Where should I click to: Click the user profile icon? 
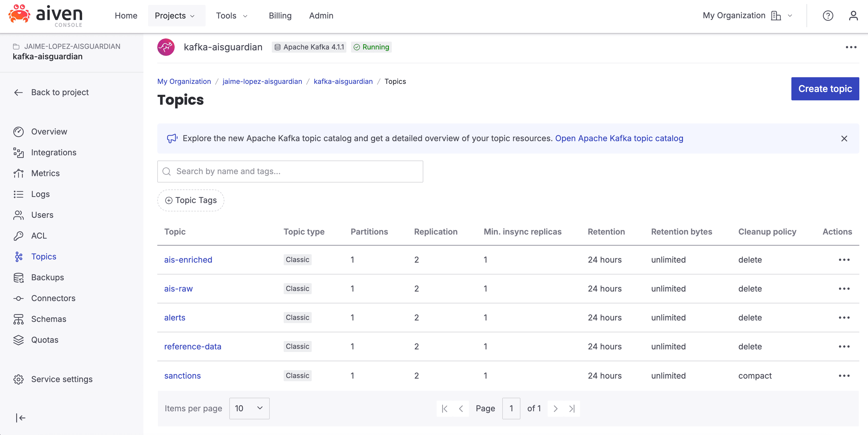coord(854,16)
